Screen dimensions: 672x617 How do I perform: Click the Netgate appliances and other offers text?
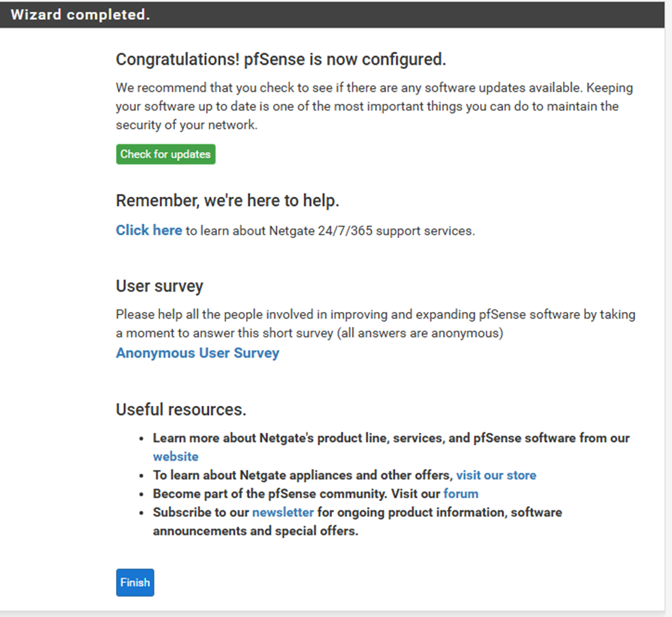(x=303, y=475)
